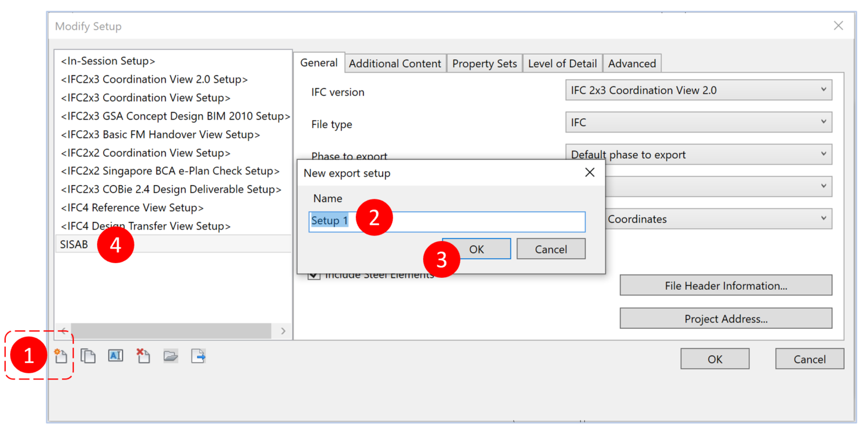Duplicate the selected setup icon

coord(88,356)
